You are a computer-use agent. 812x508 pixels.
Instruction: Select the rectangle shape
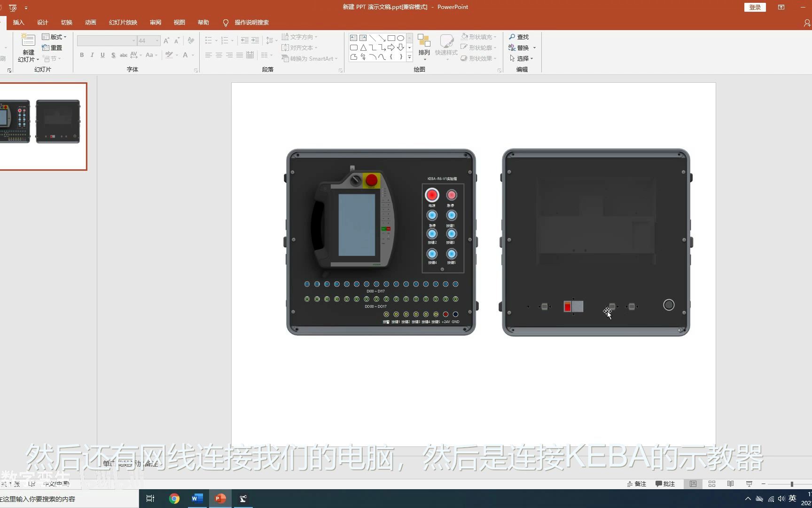coord(391,38)
